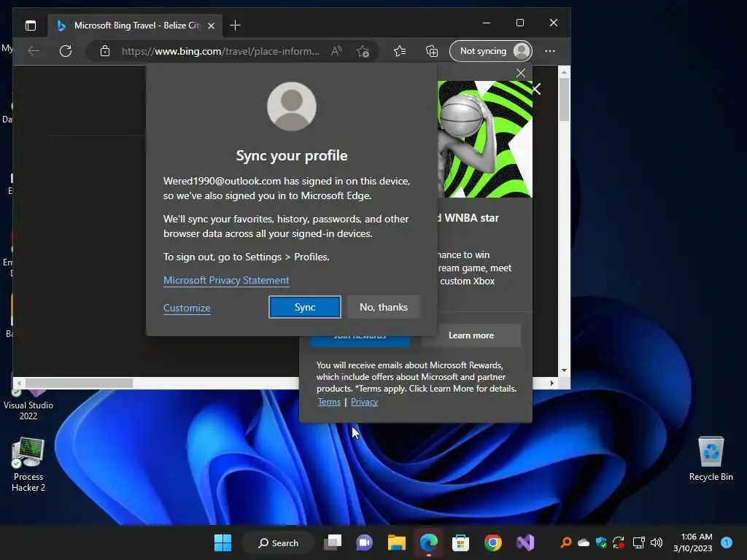View site information lock icon

tap(105, 51)
